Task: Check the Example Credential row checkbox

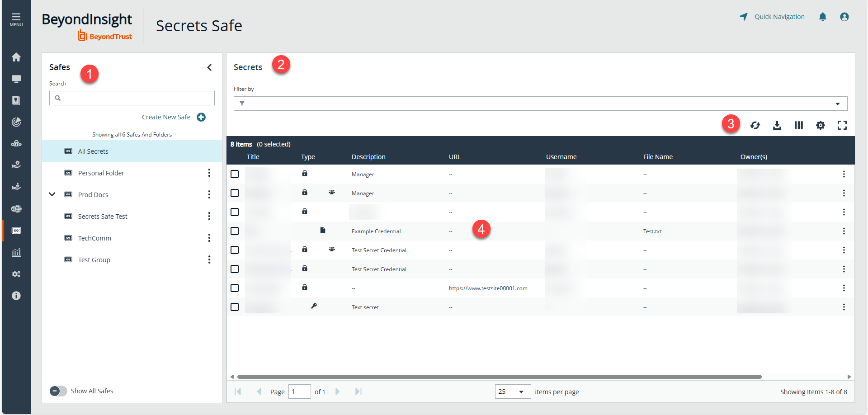Action: coord(235,231)
